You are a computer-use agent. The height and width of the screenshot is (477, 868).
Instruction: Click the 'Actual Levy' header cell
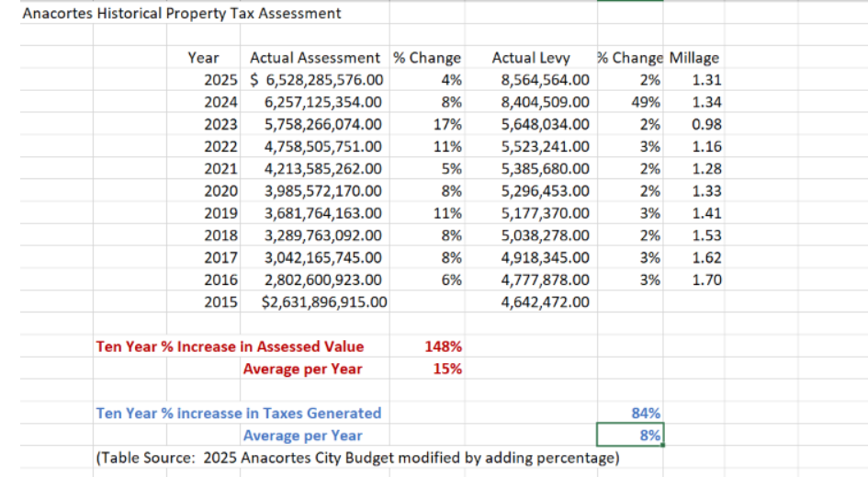coord(531,58)
